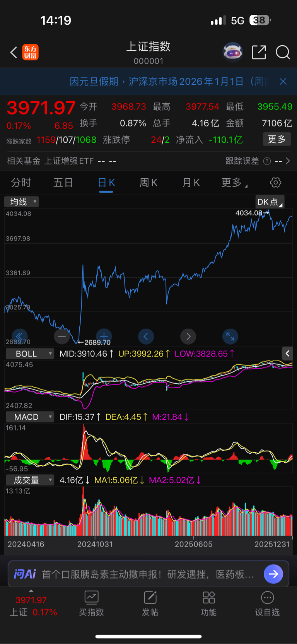
Task: Open the search magnifier icon
Action: [283, 52]
